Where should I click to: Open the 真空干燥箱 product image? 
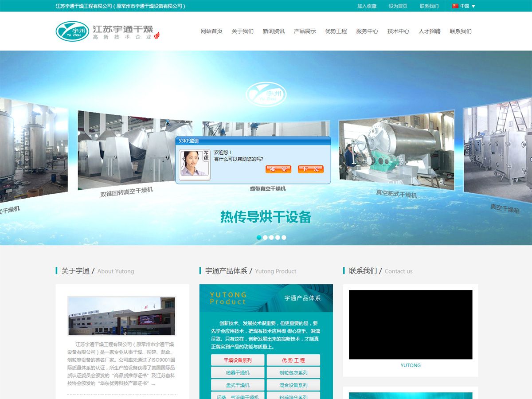497,150
